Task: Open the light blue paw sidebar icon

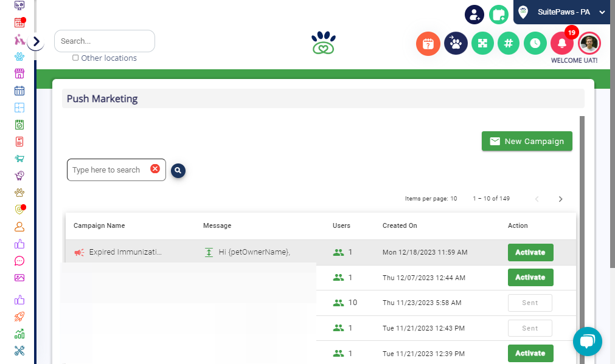Action: pyautogui.click(x=19, y=57)
